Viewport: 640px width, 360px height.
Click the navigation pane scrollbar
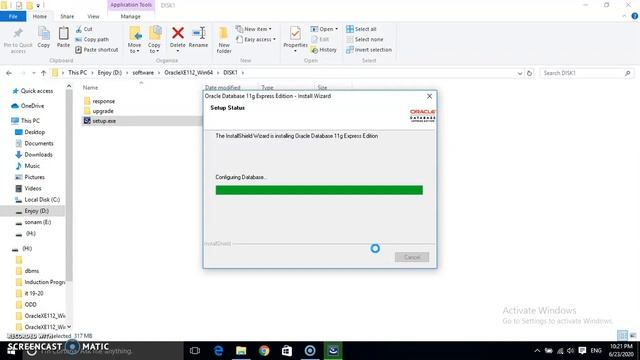pos(69,184)
